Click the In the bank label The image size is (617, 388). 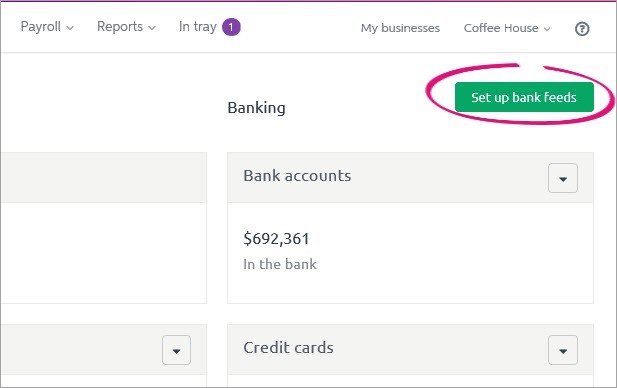click(x=280, y=264)
